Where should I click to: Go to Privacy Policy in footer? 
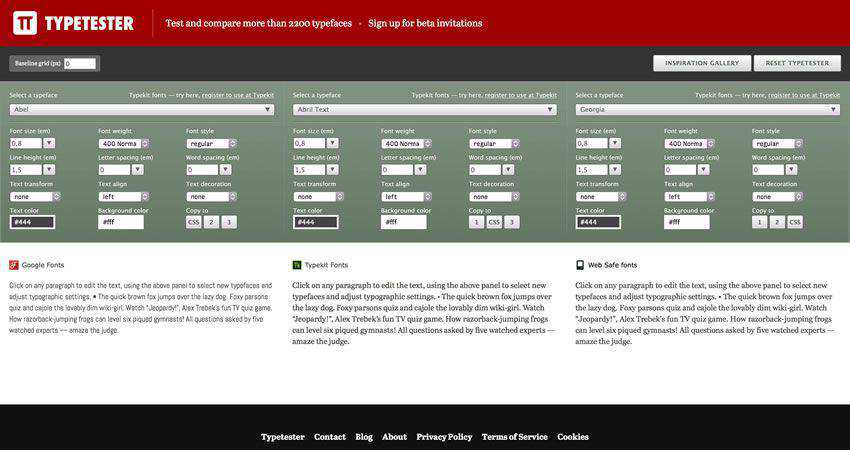pyautogui.click(x=444, y=437)
